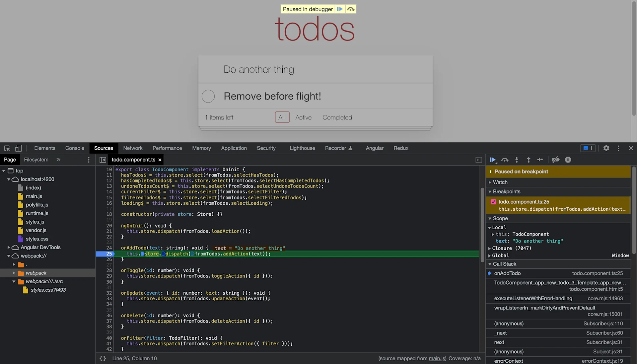This screenshot has height=364, width=637.
Task: Select styles.css in the file tree
Action: point(37,239)
